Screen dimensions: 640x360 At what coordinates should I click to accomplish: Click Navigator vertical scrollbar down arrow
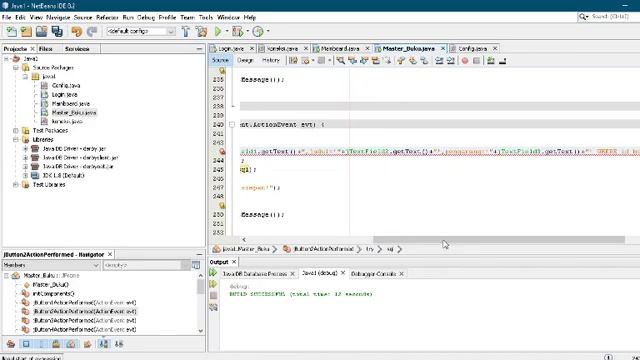[x=200, y=331]
